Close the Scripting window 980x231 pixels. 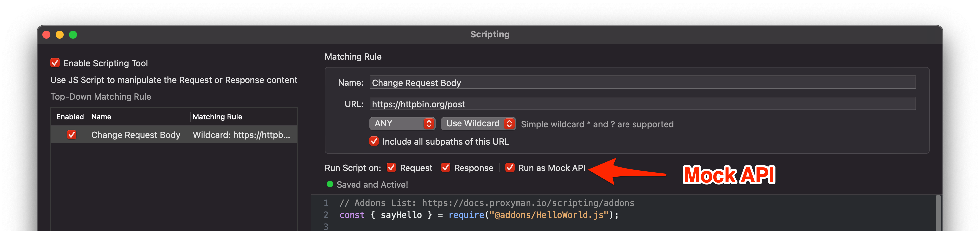[46, 35]
